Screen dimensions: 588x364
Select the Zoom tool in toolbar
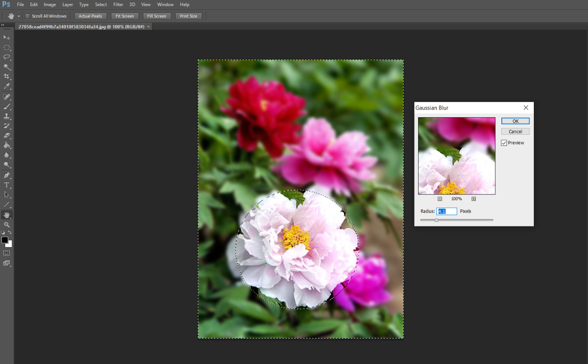click(x=7, y=225)
